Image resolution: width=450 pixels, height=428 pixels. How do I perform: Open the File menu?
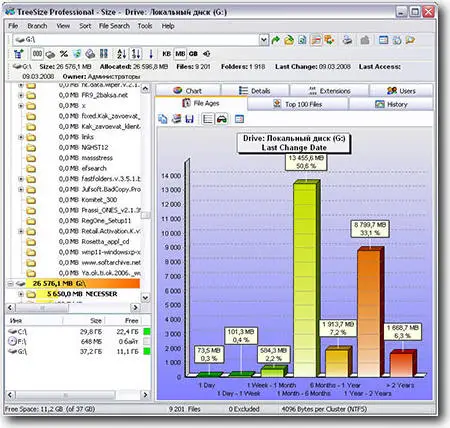[x=13, y=26]
